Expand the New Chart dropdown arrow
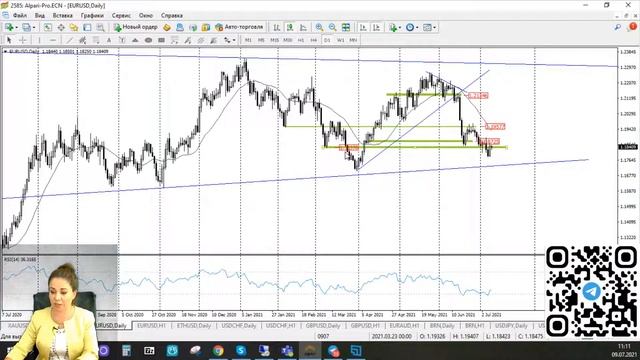 coord(16,27)
